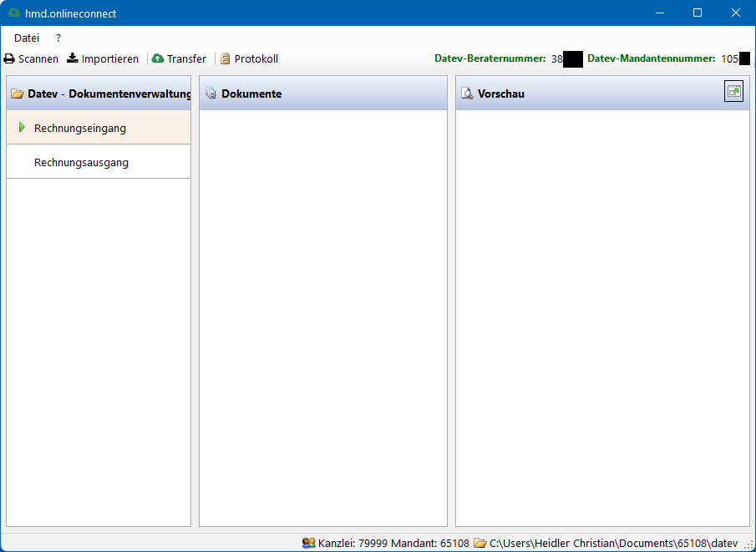Select the Scannen printer icon
The image size is (756, 552).
(8, 58)
